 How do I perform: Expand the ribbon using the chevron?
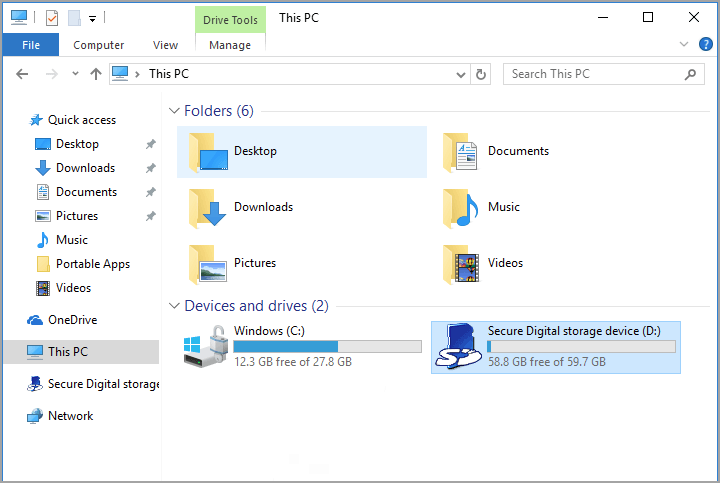[682, 45]
